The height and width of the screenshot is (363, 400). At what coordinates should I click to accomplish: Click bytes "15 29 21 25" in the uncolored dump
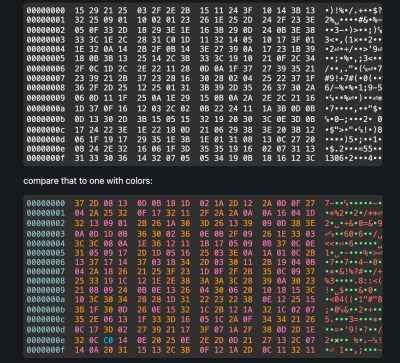101,10
